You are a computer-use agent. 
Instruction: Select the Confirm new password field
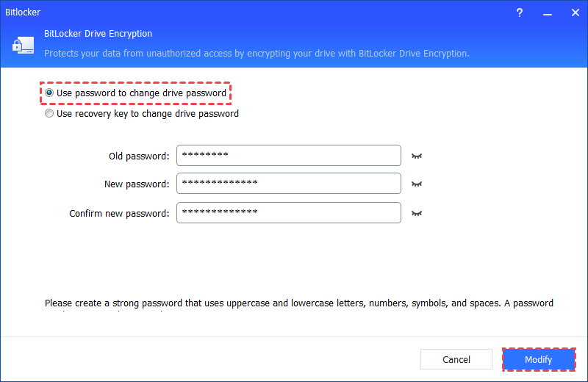click(x=288, y=213)
